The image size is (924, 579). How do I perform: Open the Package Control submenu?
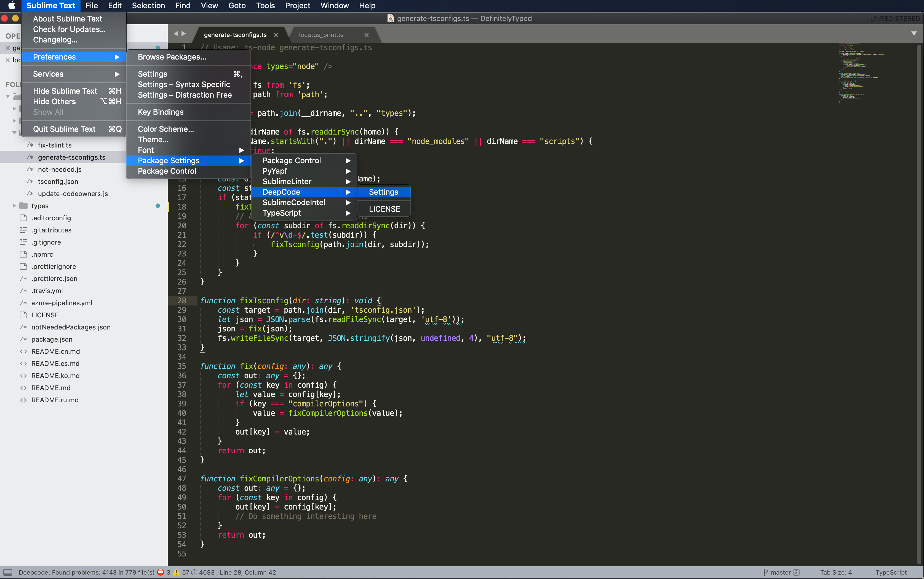pyautogui.click(x=291, y=160)
